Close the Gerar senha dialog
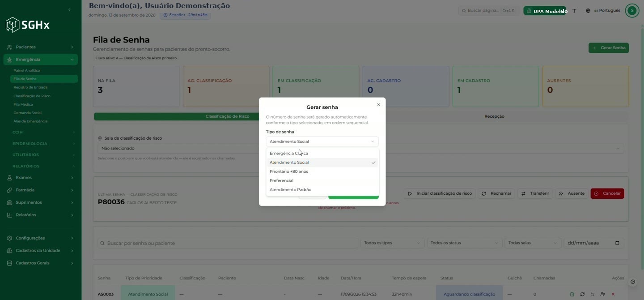Screen dimensions: 644x300 click(x=378, y=105)
